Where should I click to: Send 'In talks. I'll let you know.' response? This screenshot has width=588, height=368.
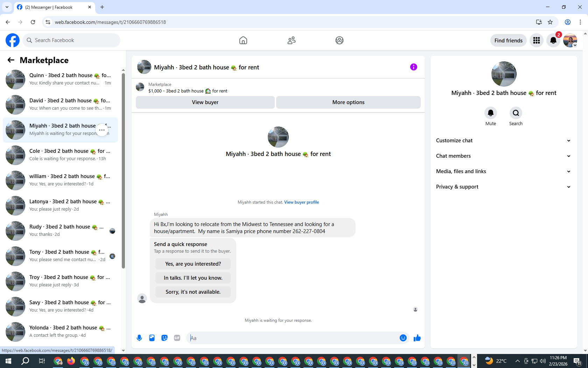[x=193, y=278]
